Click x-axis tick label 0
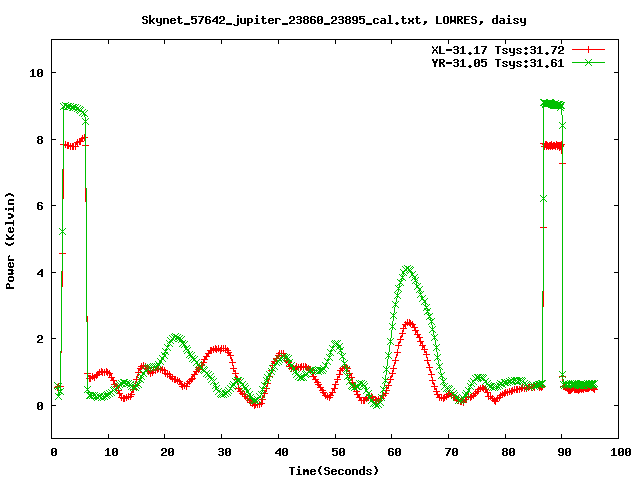The width and height of the screenshot is (640, 480). pos(54,452)
